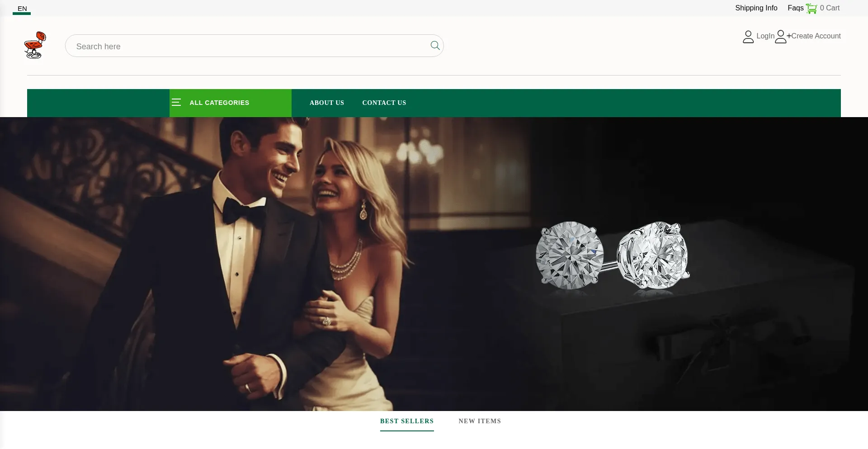Go to the CONTACT US page
Screen dimensions: 868x449
384,103
